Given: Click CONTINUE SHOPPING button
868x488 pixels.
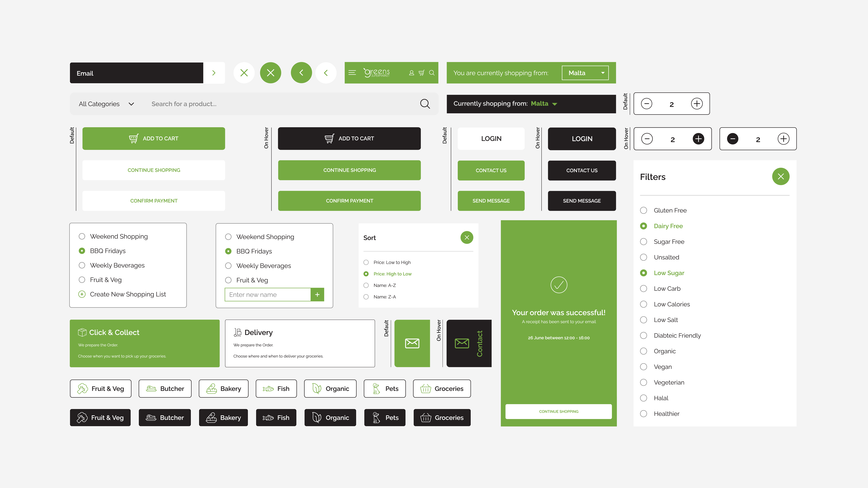Looking at the screenshot, I should [154, 170].
